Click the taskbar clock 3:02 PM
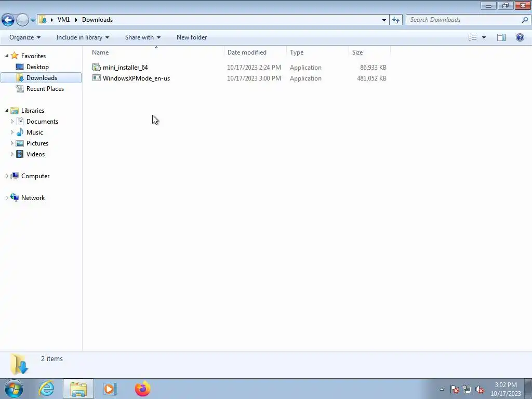 coord(506,385)
